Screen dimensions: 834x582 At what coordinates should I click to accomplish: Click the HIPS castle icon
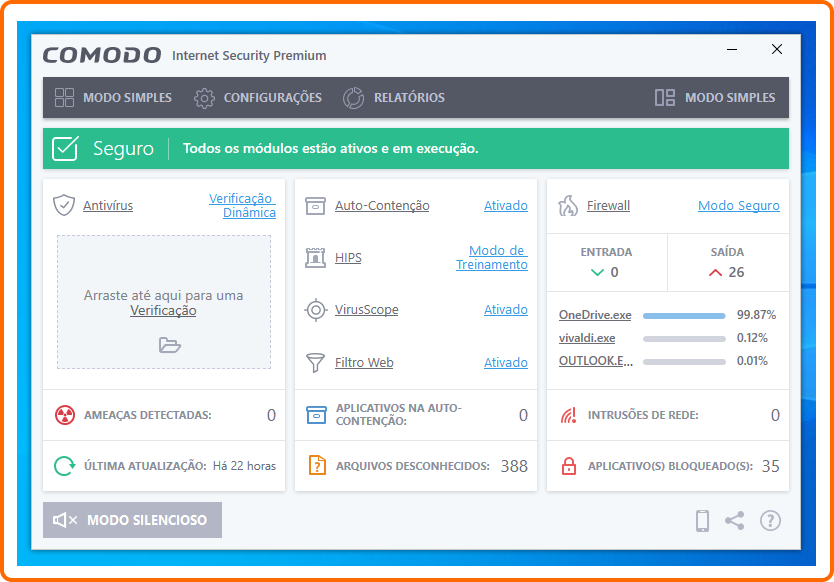click(x=315, y=257)
